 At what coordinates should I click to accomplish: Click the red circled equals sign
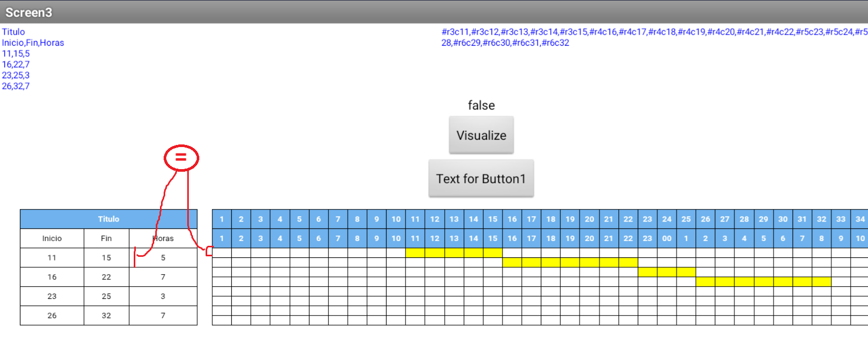pyautogui.click(x=181, y=157)
